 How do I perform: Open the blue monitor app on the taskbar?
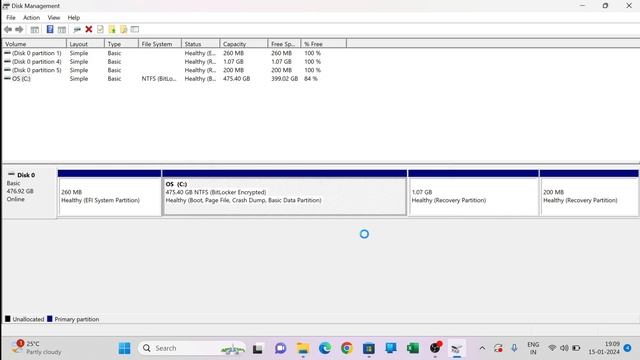(391, 349)
